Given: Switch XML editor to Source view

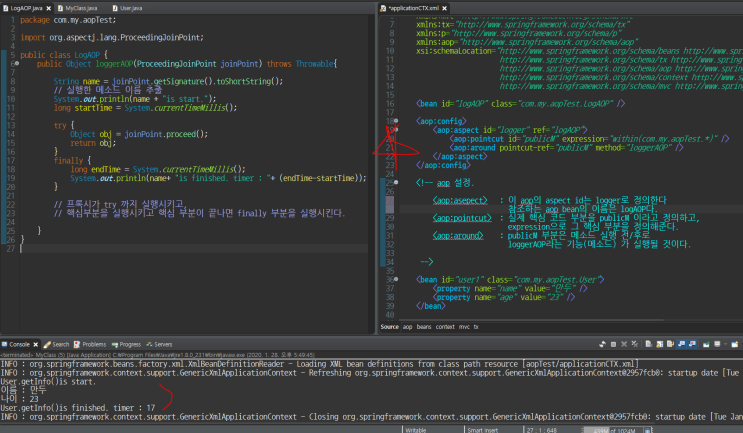Looking at the screenshot, I should (390, 327).
